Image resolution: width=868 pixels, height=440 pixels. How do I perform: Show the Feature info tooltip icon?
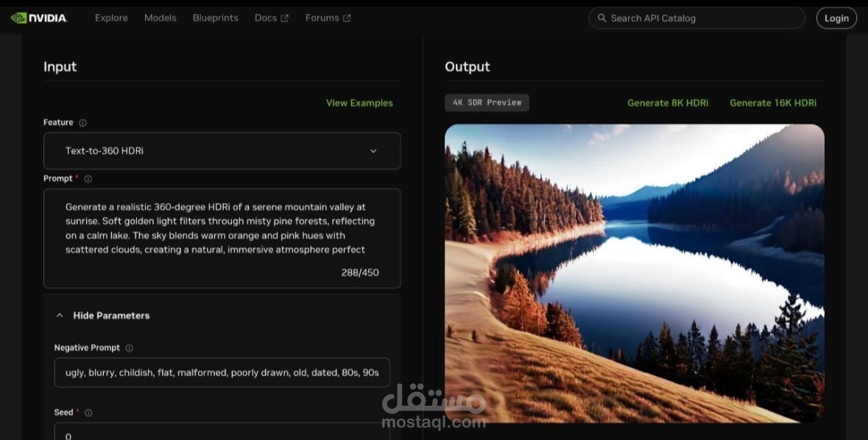point(82,123)
